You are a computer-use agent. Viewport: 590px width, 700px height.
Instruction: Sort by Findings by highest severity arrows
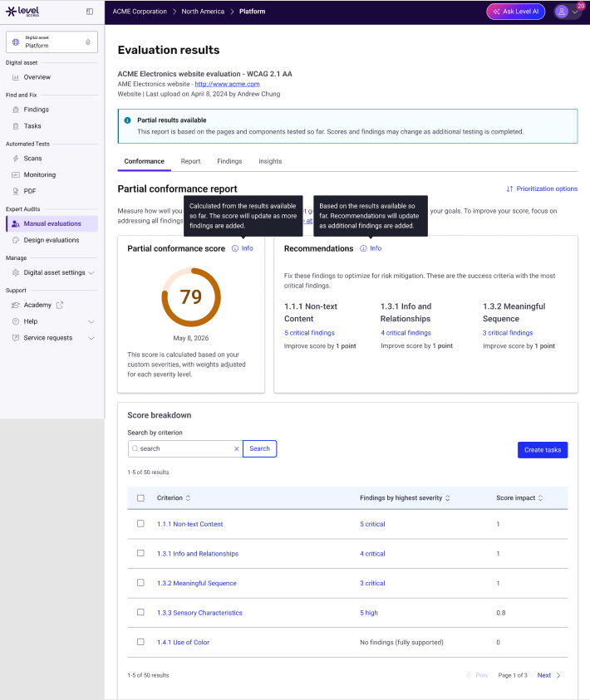pos(448,498)
